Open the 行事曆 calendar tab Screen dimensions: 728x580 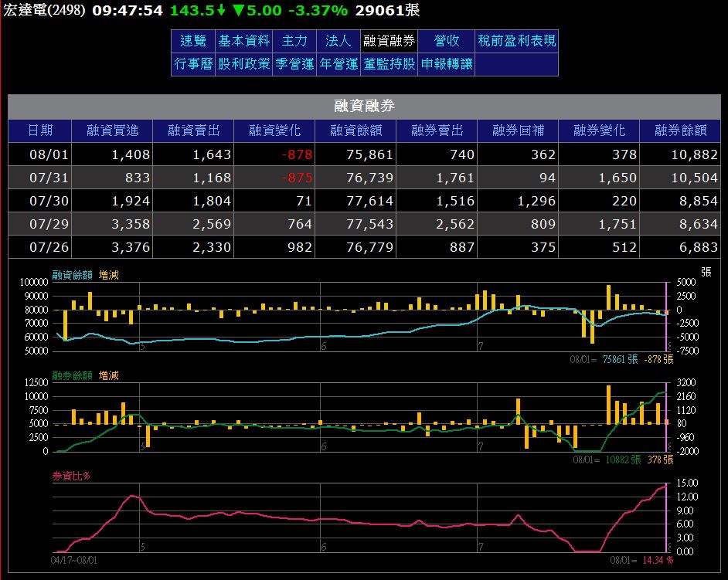point(193,64)
